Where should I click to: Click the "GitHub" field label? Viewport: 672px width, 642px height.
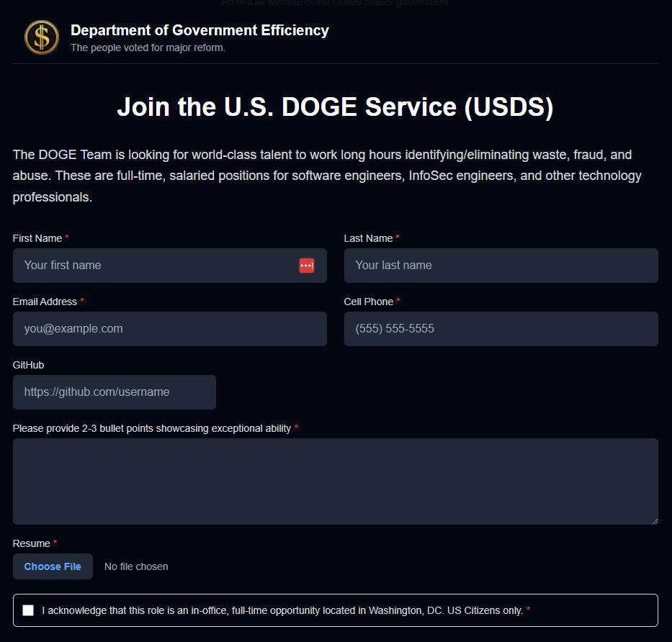28,365
